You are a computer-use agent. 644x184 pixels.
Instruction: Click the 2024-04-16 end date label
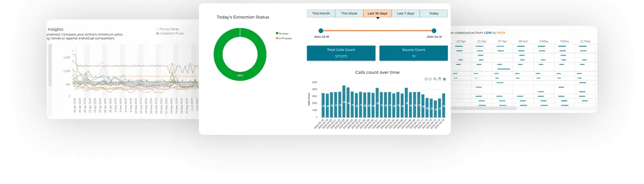434,36
